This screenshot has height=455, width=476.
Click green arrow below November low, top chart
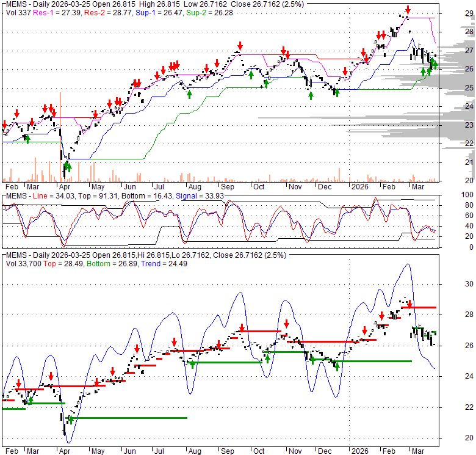(311, 96)
